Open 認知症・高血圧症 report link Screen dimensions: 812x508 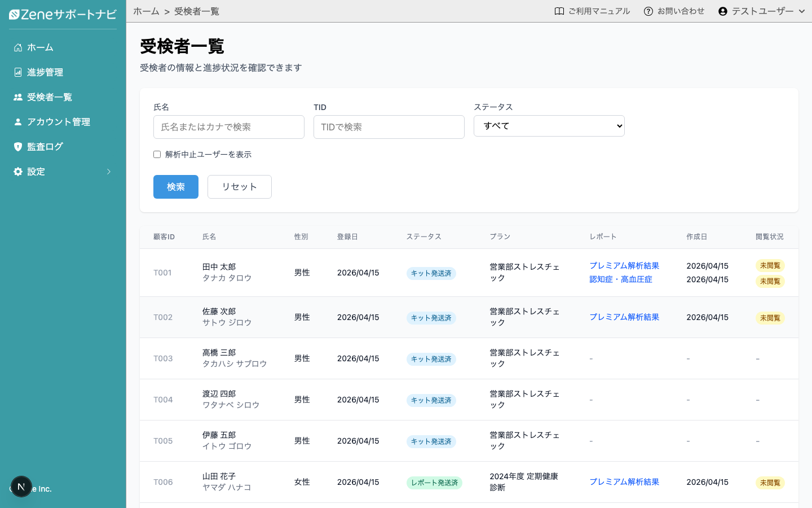[x=621, y=279]
